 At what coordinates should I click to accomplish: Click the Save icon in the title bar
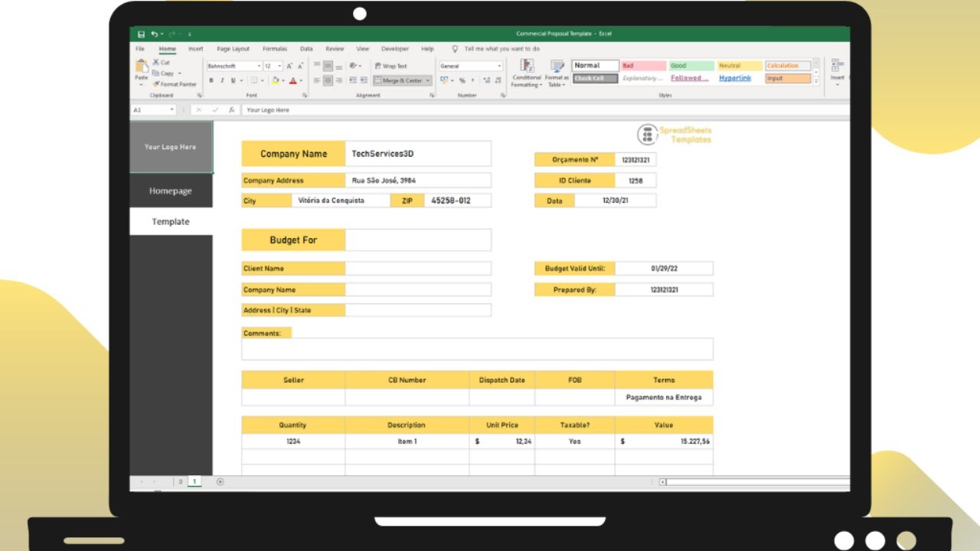(141, 34)
